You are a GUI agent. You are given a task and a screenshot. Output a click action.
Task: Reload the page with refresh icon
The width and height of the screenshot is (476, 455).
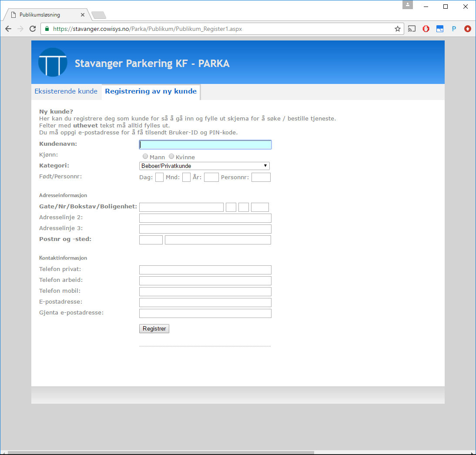tap(33, 29)
